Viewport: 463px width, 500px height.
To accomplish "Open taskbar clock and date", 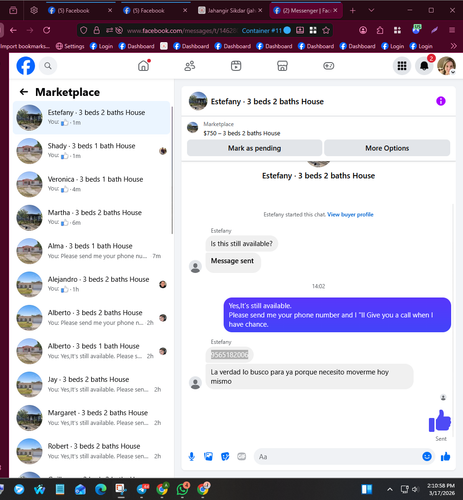I will [x=441, y=489].
